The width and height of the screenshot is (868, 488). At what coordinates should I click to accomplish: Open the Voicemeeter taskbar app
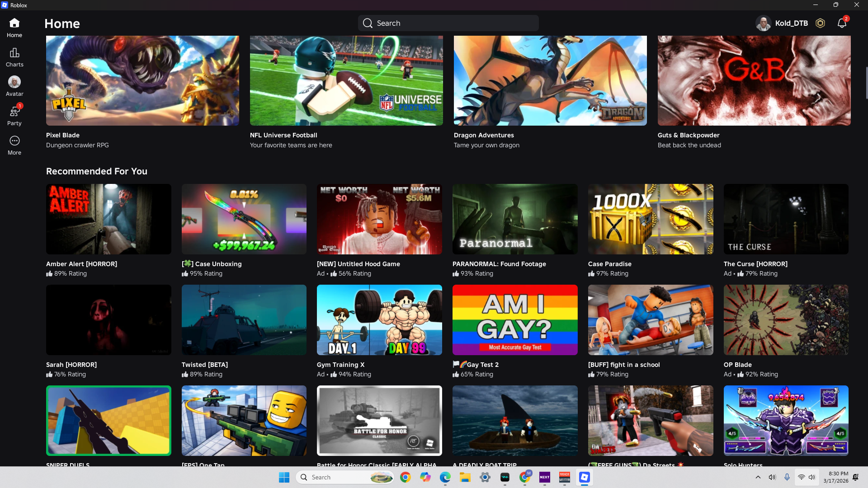pos(565,477)
